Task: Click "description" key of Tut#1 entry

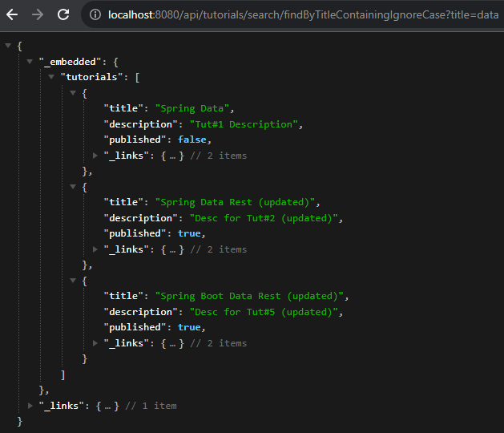Action: pyautogui.click(x=140, y=124)
